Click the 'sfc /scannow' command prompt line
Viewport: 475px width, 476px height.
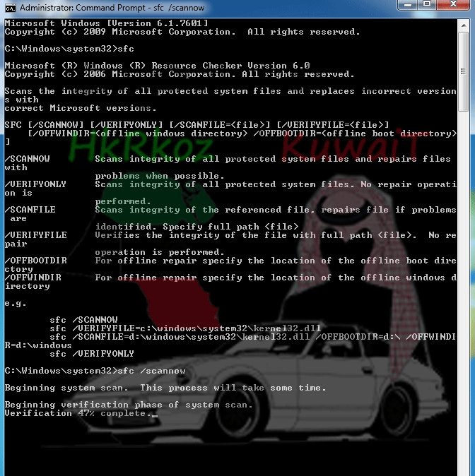[x=95, y=371]
